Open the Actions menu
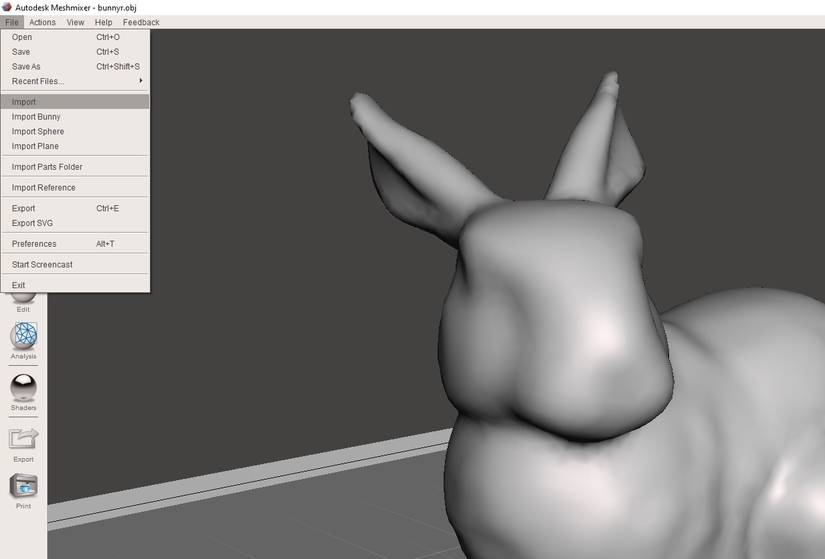This screenshot has height=559, width=825. 42,22
